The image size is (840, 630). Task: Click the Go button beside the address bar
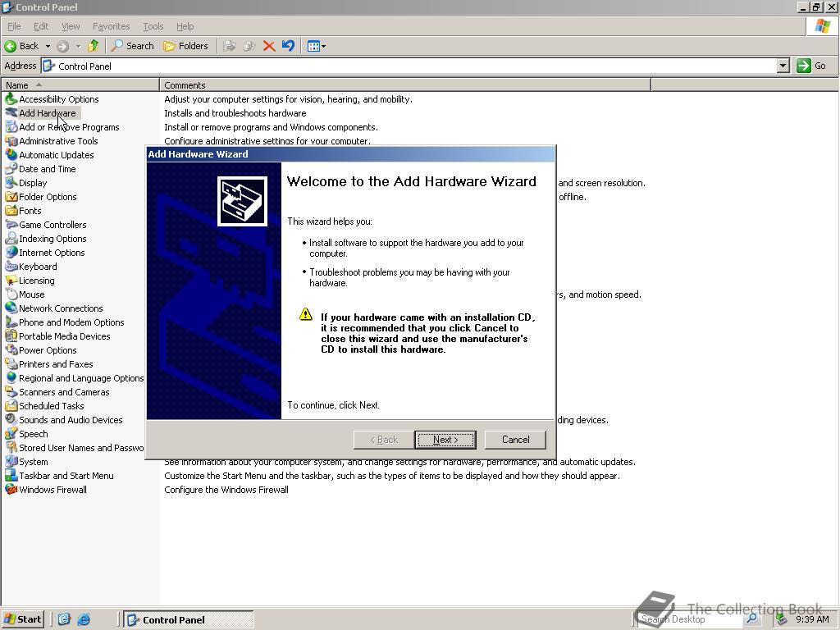pyautogui.click(x=811, y=66)
